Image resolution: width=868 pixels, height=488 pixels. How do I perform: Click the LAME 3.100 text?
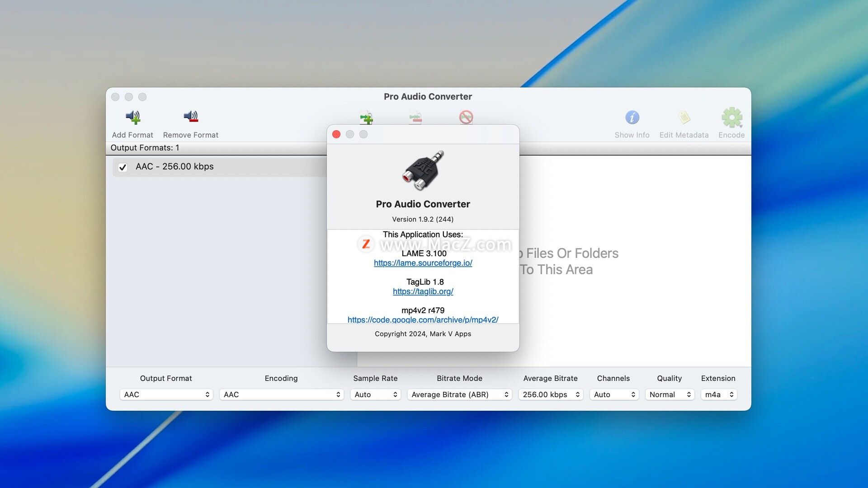[424, 253]
